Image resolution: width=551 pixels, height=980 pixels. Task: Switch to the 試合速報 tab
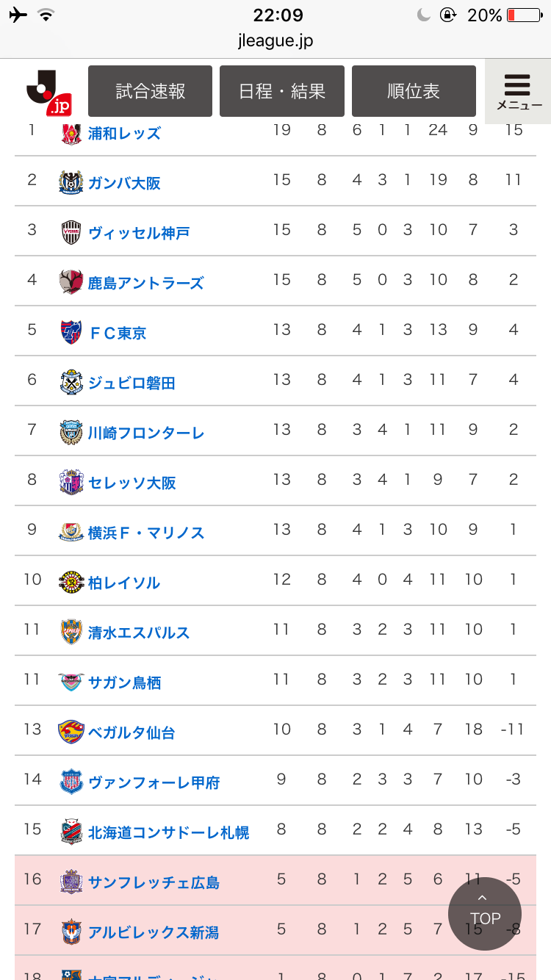coord(150,91)
